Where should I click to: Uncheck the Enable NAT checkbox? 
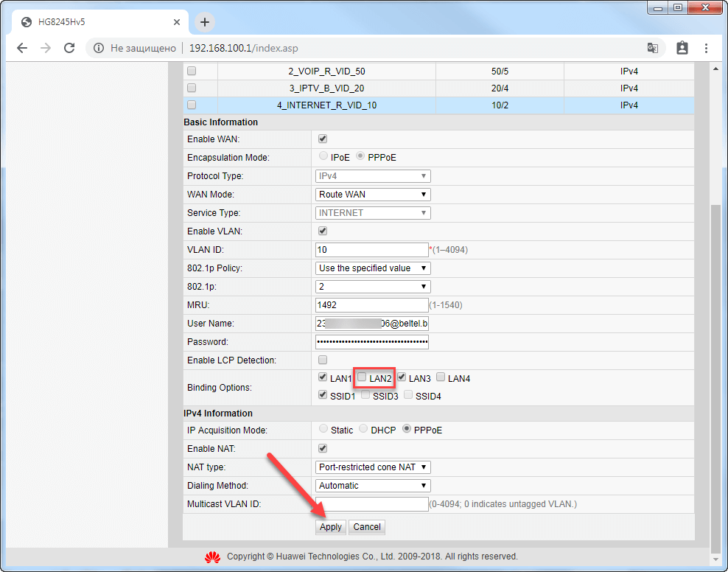pos(322,448)
